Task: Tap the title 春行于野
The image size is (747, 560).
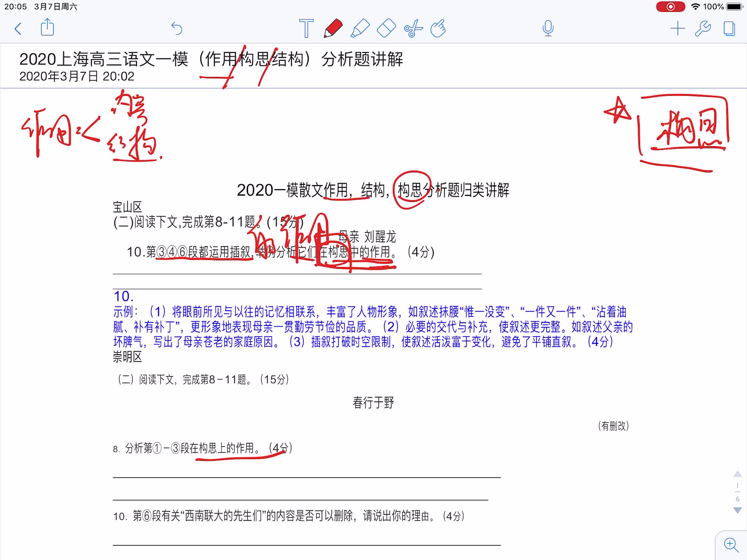Action: coord(373,402)
